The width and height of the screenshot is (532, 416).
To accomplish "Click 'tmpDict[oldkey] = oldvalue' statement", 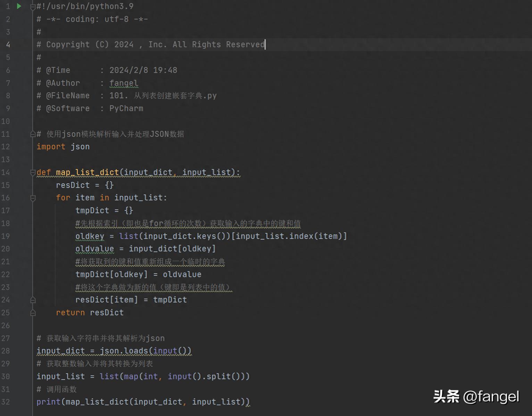I will click(x=139, y=274).
